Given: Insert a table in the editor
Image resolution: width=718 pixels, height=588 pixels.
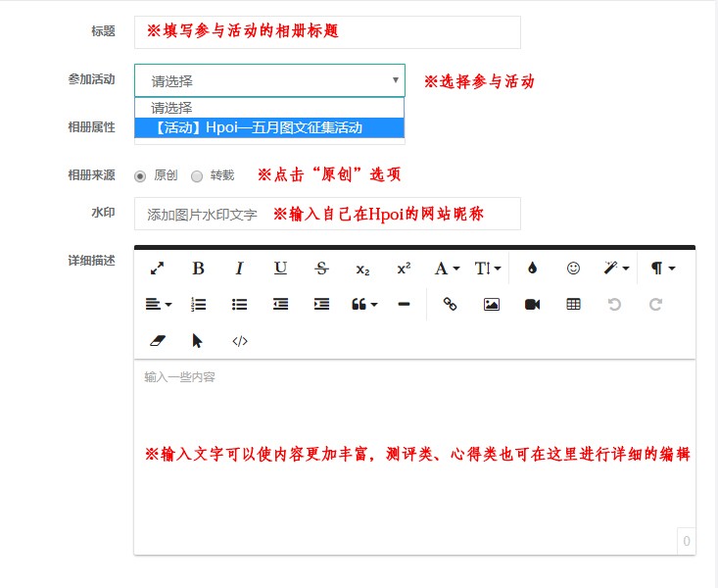Looking at the screenshot, I should 574,305.
